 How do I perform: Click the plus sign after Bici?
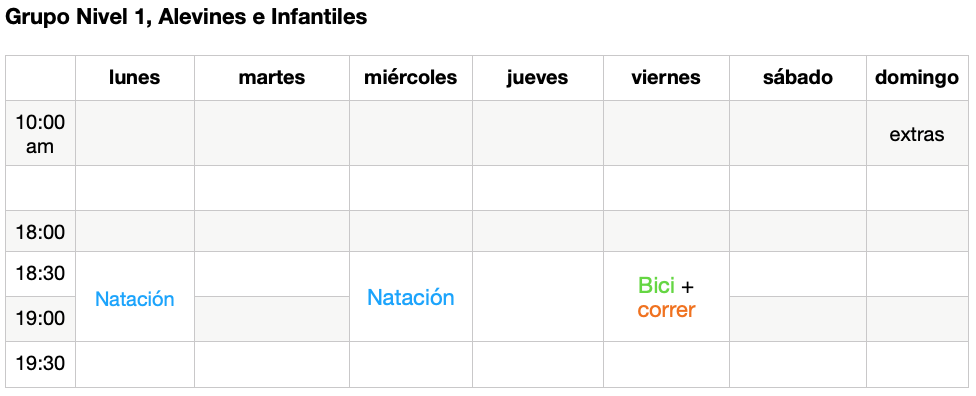click(687, 286)
